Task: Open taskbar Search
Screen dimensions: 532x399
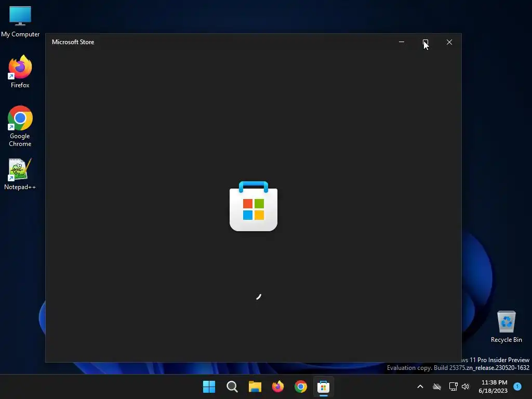Action: click(232, 387)
